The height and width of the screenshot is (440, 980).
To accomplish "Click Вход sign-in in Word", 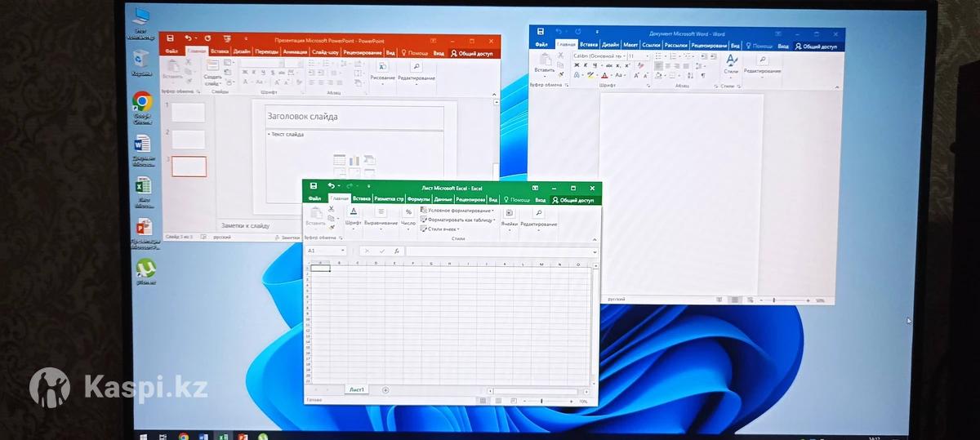I will [x=783, y=47].
